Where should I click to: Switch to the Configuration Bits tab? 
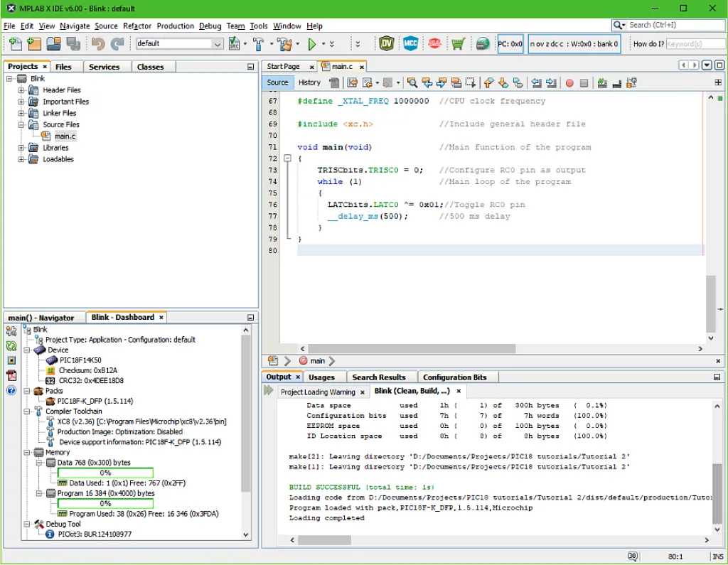454,377
